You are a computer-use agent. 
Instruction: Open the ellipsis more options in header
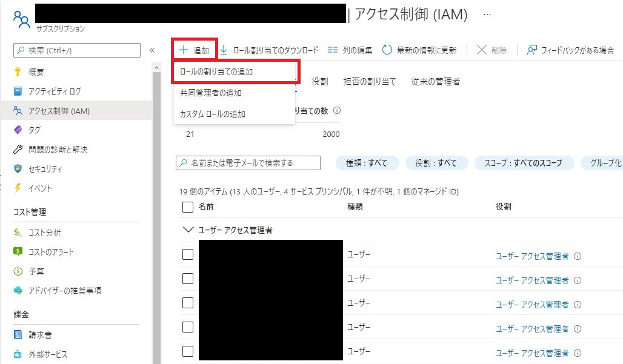tap(487, 15)
